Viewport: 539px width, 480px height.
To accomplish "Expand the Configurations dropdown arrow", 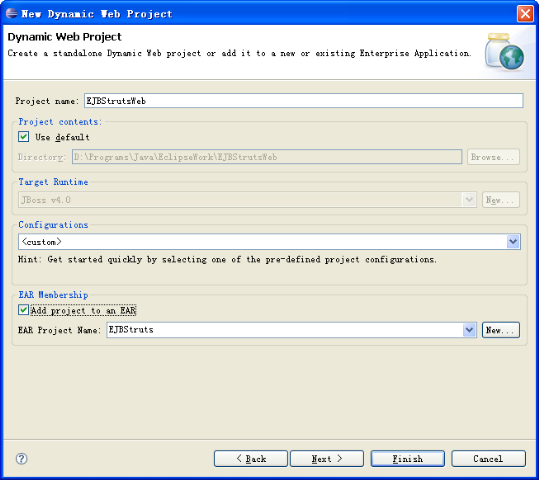I will click(513, 241).
